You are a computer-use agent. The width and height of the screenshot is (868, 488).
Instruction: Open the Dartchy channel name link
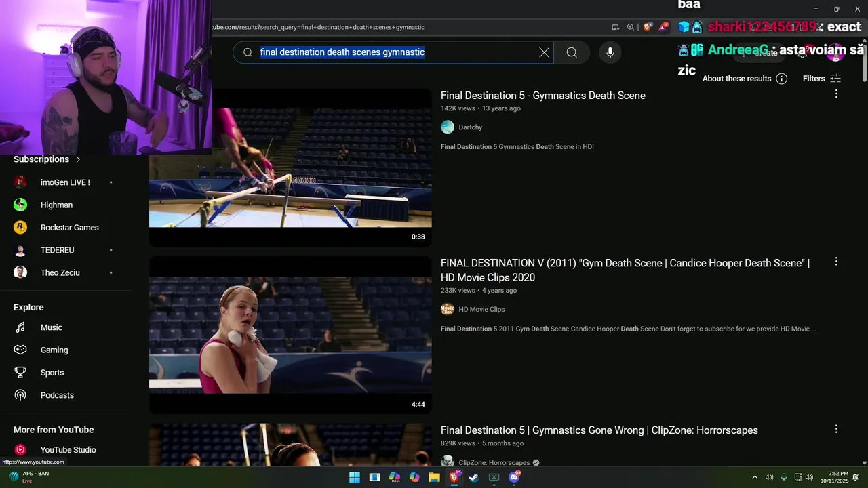click(470, 127)
